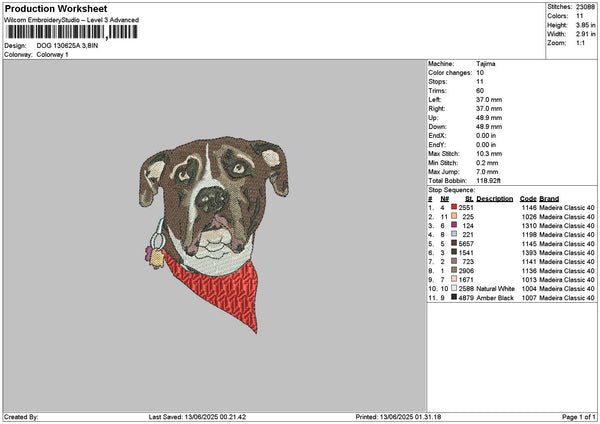Click the Colorway 1 value
This screenshot has height=424, width=600.
click(x=54, y=54)
